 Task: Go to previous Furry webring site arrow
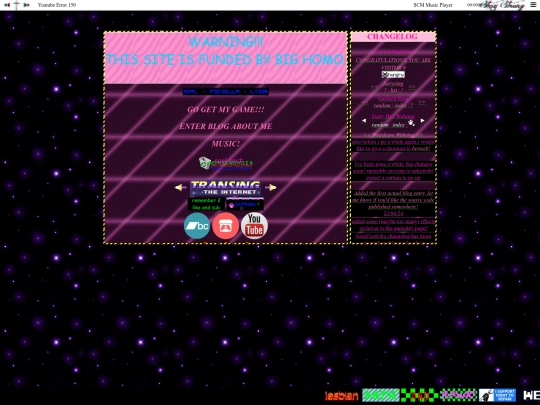pos(364,121)
